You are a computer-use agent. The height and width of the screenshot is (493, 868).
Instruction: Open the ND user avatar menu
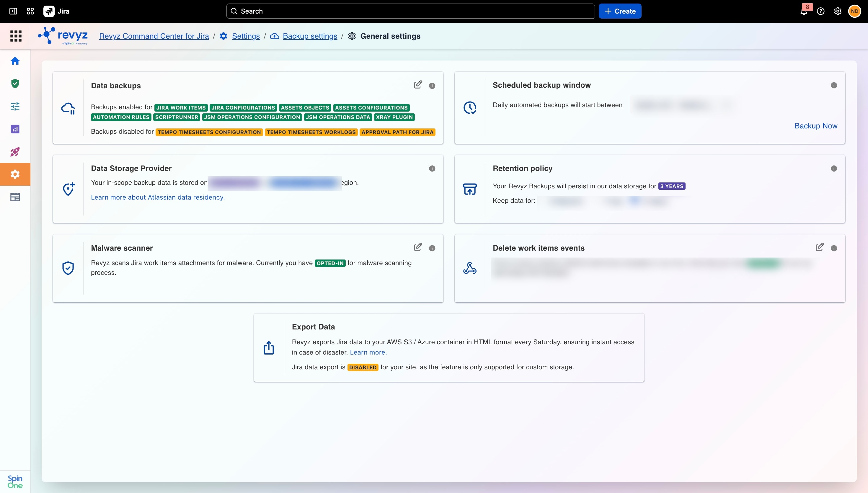click(854, 11)
